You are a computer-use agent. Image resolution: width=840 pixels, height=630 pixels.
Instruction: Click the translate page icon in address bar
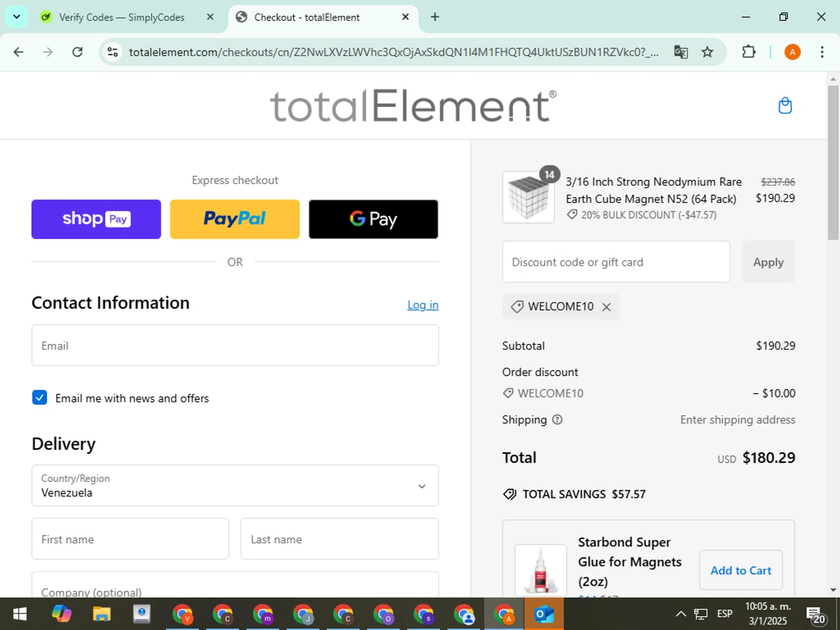(681, 52)
